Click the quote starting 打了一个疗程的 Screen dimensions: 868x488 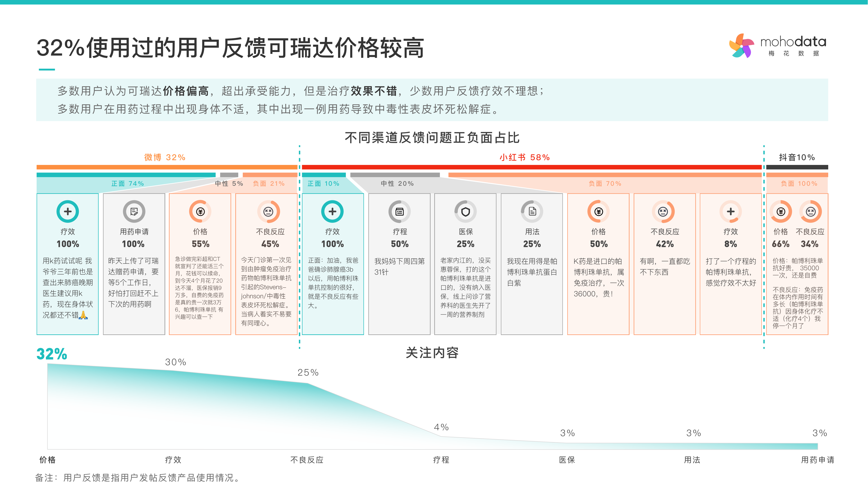click(x=731, y=272)
